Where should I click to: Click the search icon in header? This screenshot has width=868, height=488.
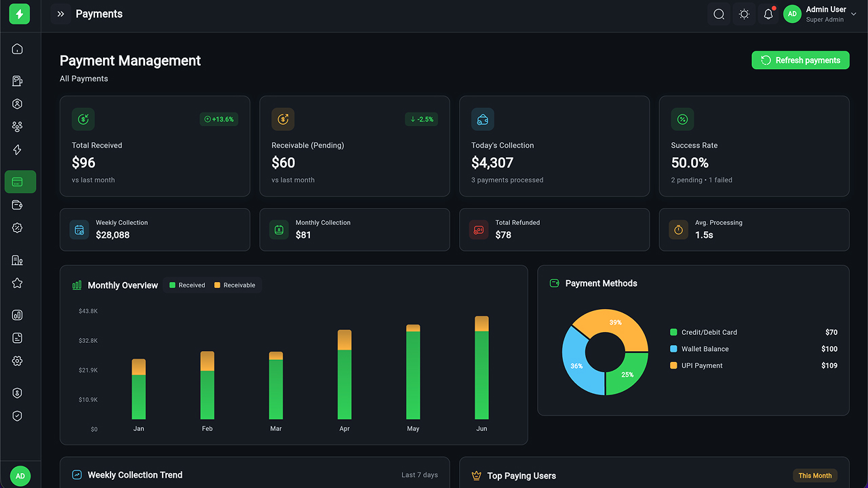click(x=719, y=14)
